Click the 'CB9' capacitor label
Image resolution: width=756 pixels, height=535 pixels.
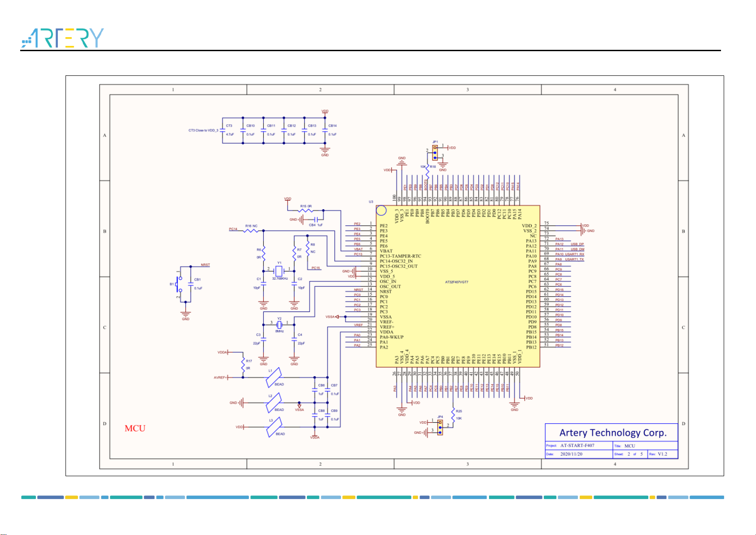pos(334,411)
